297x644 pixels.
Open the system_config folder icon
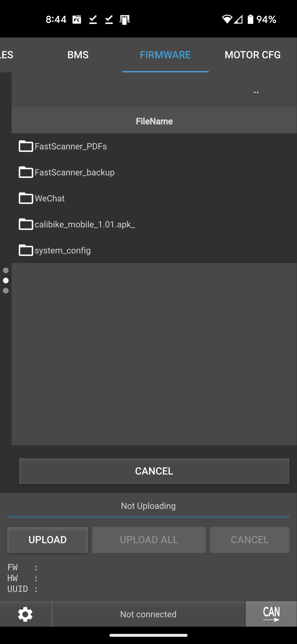26,250
